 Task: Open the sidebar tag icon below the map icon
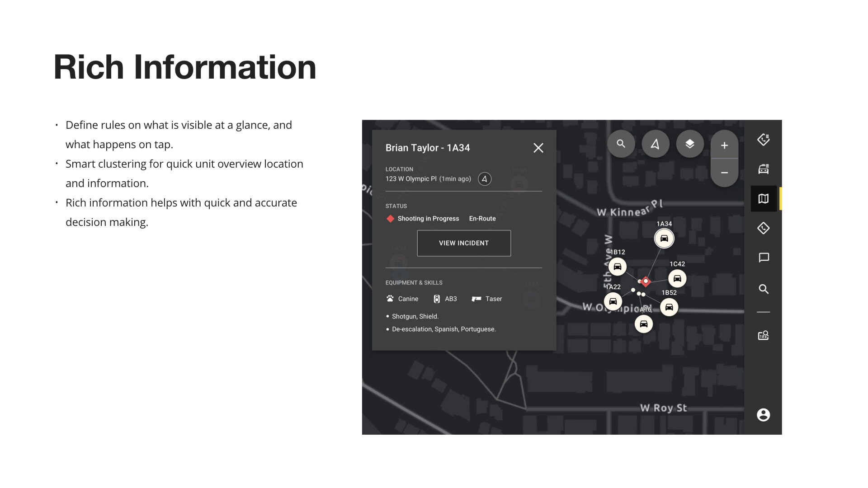coord(764,228)
